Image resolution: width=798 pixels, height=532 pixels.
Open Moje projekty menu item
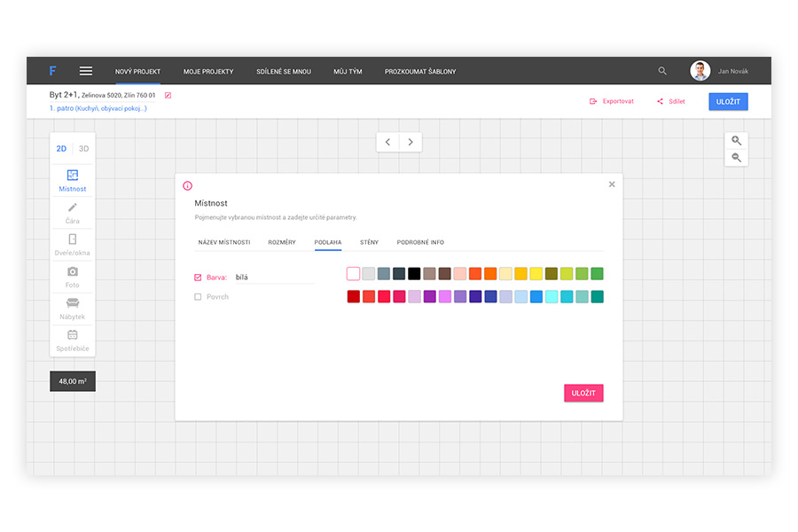tap(208, 71)
